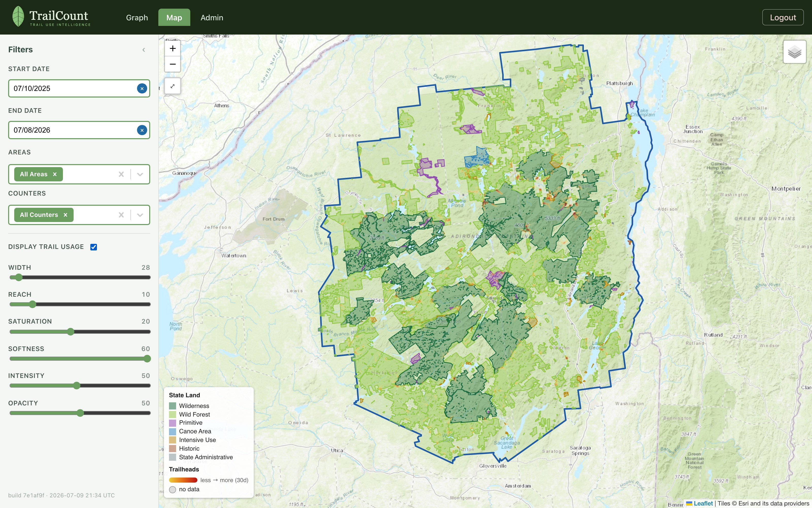Remove the All Counters tag
This screenshot has height=508, width=812.
pos(65,215)
